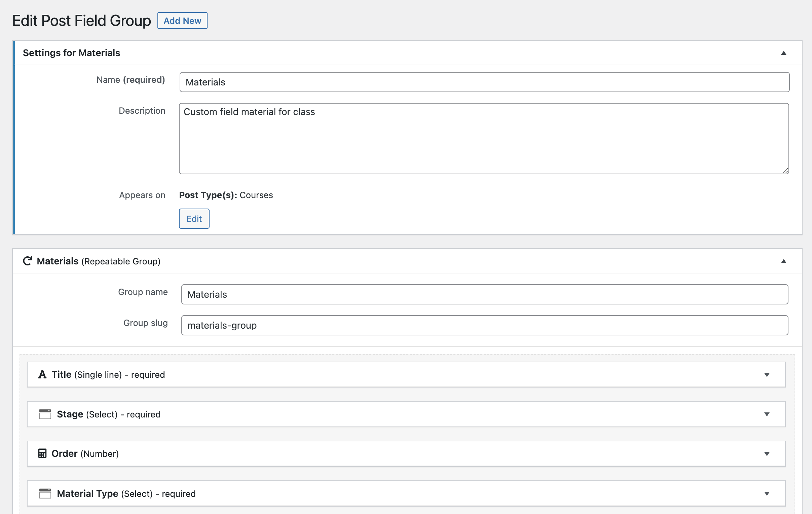The height and width of the screenshot is (514, 812).
Task: Focus the Name required input field
Action: pyautogui.click(x=484, y=82)
